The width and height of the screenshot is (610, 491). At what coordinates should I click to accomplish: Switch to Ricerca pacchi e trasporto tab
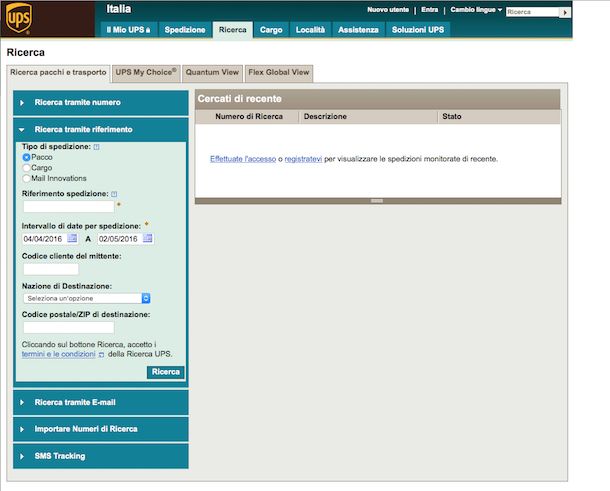coord(58,73)
